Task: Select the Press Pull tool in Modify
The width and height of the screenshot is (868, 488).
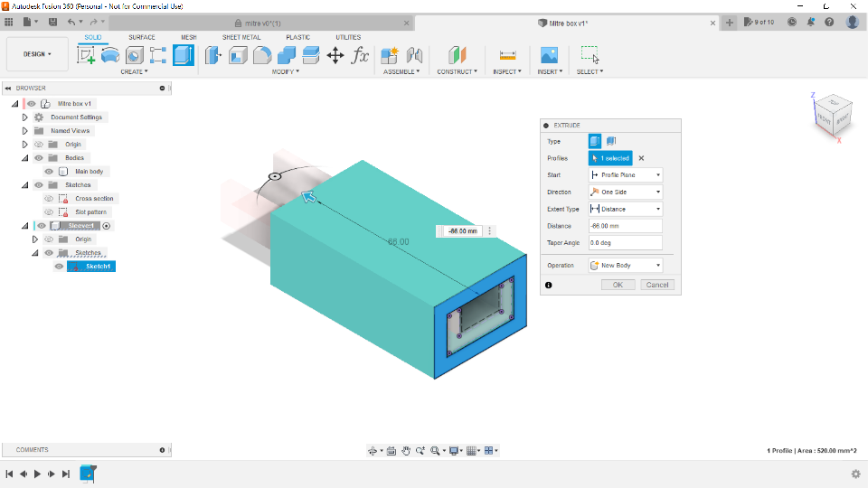Action: point(213,55)
